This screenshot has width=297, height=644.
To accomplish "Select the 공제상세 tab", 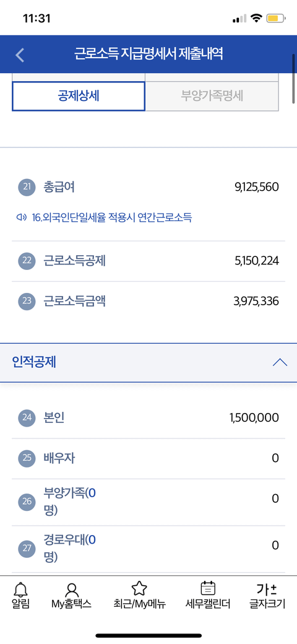I will pos(79,96).
